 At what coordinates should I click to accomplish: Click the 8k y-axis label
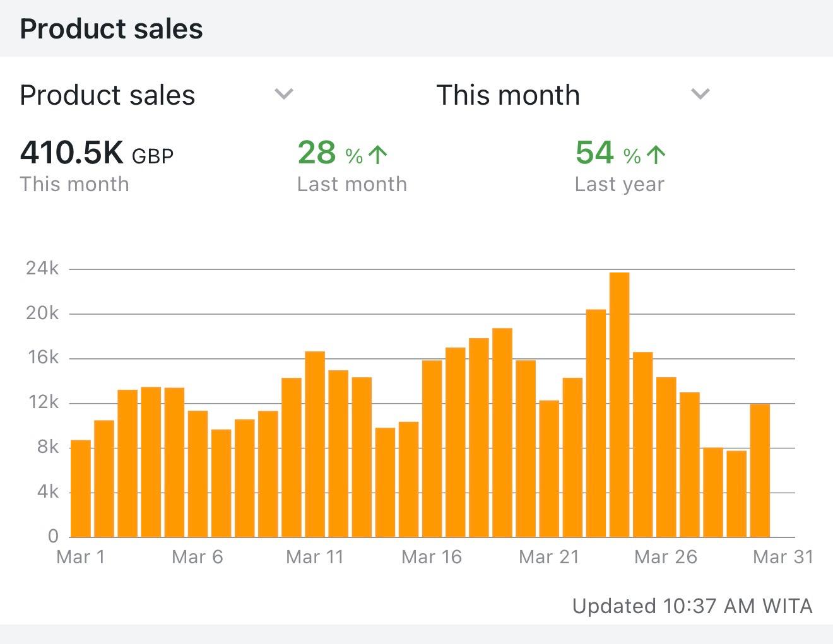click(48, 447)
